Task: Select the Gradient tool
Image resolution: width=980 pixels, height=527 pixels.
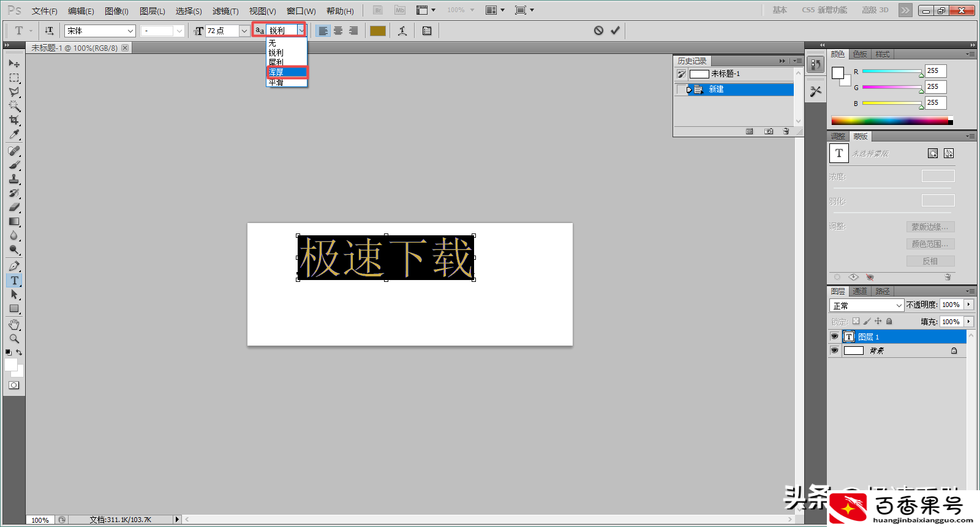Action: (x=14, y=221)
